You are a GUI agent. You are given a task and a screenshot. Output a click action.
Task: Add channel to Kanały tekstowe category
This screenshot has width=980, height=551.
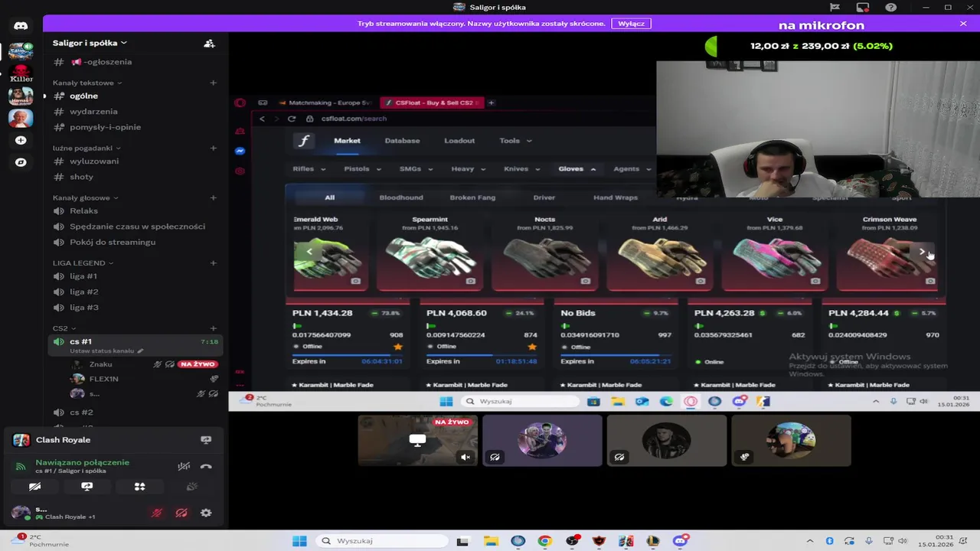point(214,83)
